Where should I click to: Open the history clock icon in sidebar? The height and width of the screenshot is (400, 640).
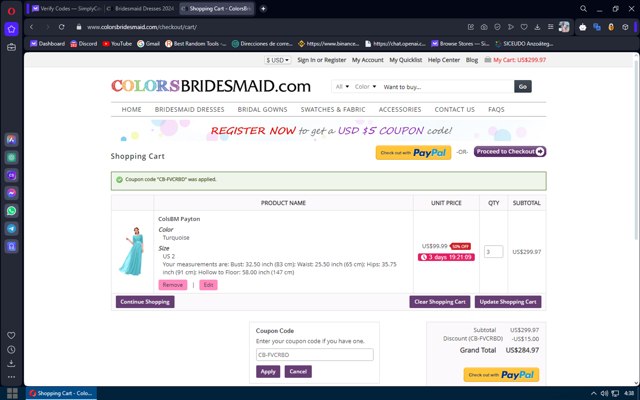11,349
